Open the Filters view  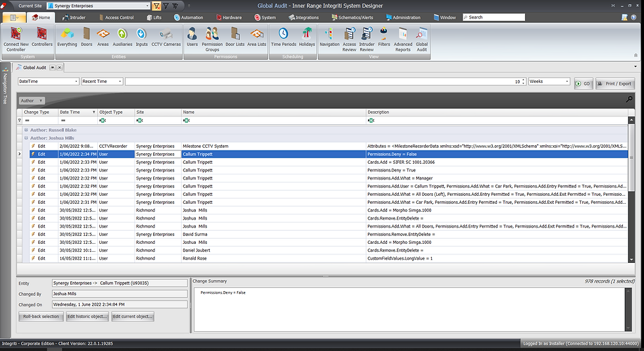(x=384, y=37)
